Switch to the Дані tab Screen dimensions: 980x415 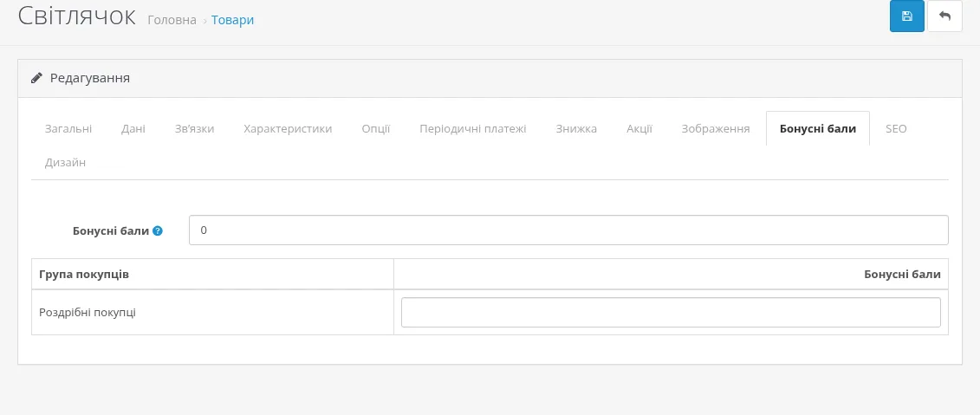click(133, 129)
